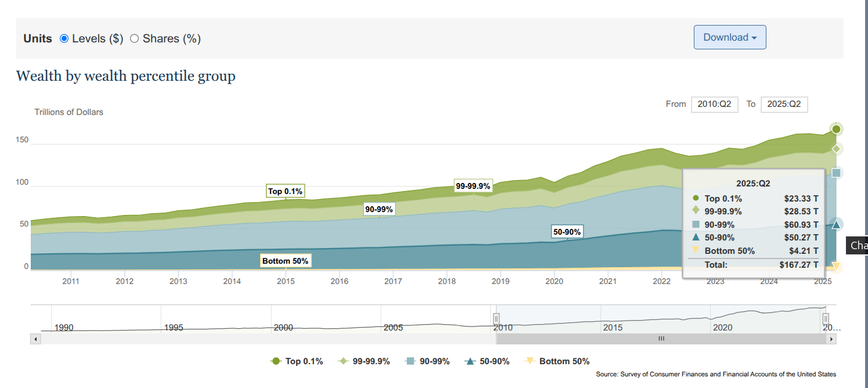Click the left scroll arrow of the navigator

[35, 339]
